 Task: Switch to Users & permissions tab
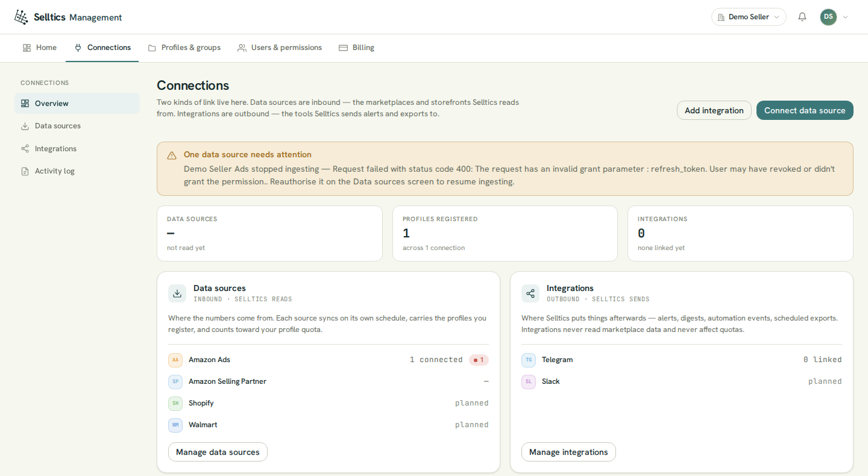click(x=280, y=48)
